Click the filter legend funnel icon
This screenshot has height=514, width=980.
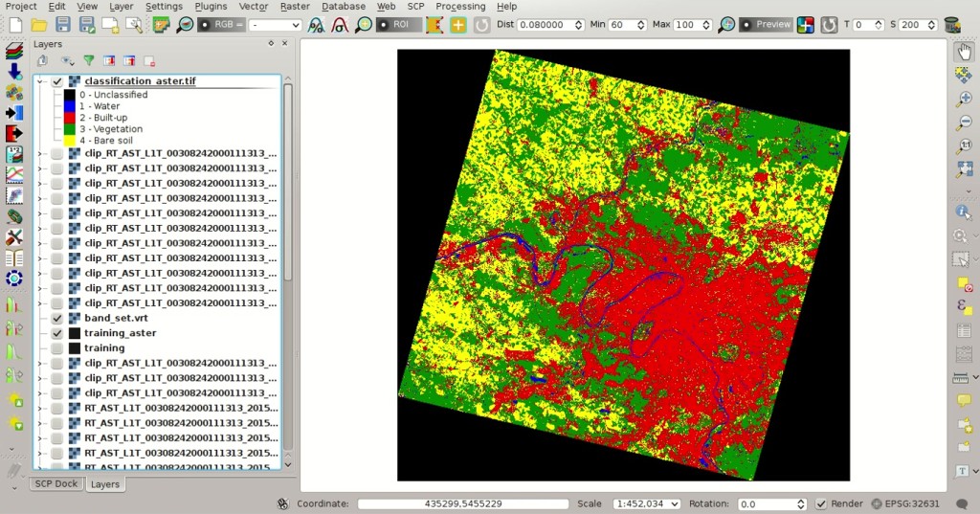89,60
